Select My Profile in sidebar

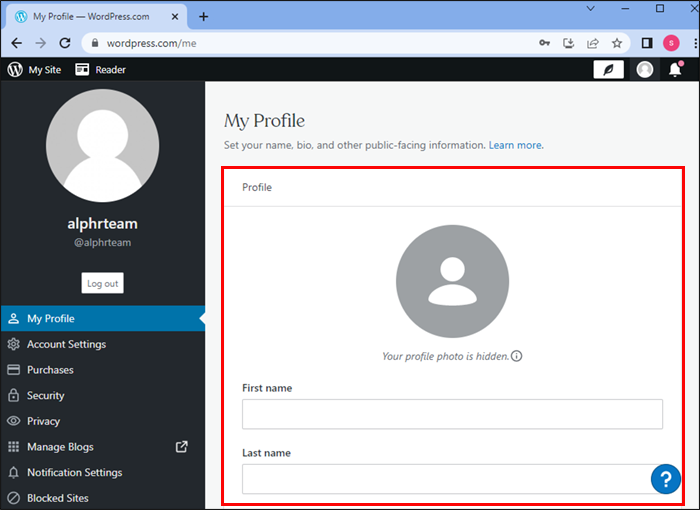[103, 318]
